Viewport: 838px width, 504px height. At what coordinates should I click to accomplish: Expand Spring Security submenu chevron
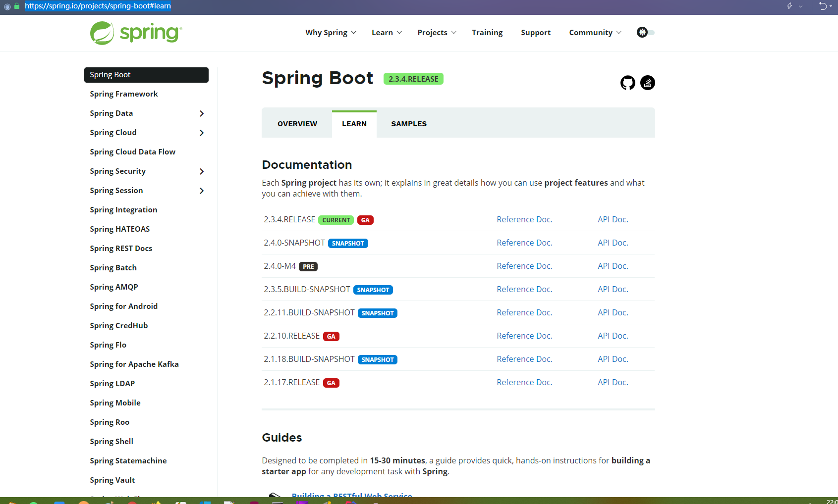pos(202,171)
